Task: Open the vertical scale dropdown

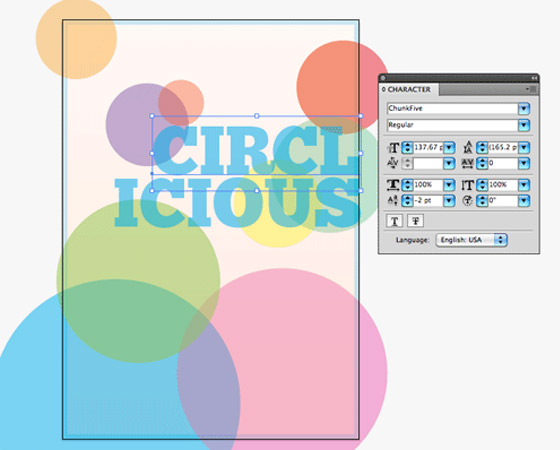Action: point(524,185)
